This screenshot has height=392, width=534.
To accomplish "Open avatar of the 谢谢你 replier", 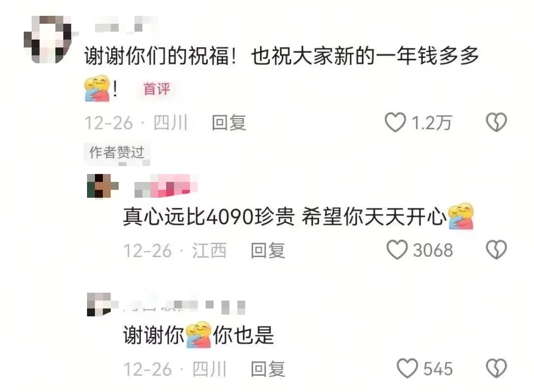I will click(x=99, y=304).
